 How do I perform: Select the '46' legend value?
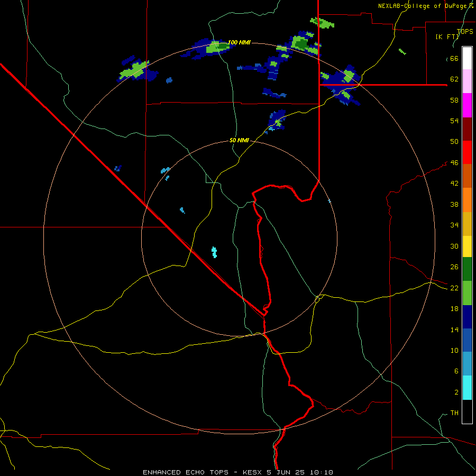pos(454,163)
